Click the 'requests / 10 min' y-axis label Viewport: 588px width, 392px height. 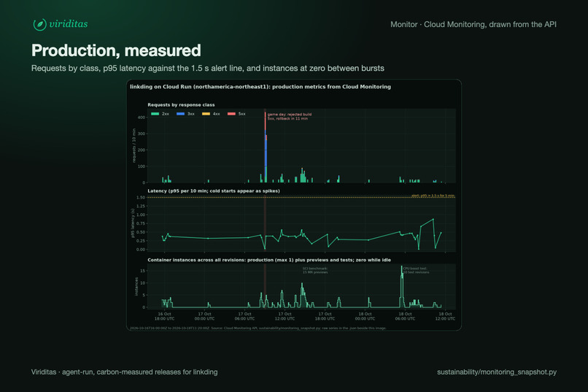pyautogui.click(x=134, y=145)
